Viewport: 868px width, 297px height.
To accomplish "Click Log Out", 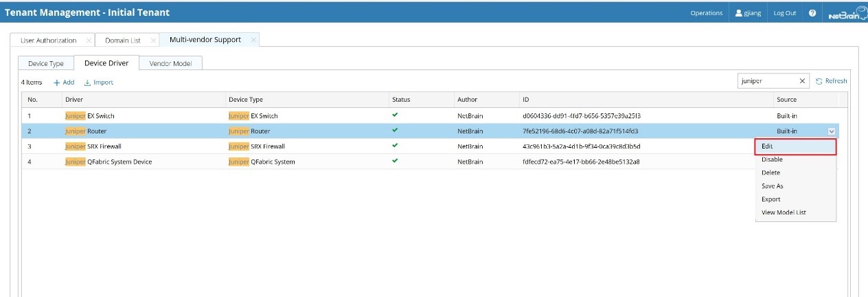I will click(x=785, y=13).
